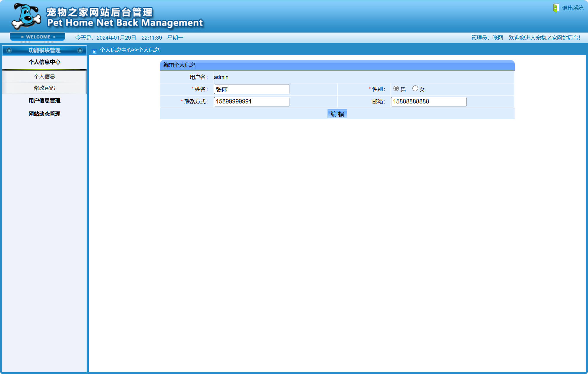Click the blue breadcrumb arrow icon

[x=94, y=52]
